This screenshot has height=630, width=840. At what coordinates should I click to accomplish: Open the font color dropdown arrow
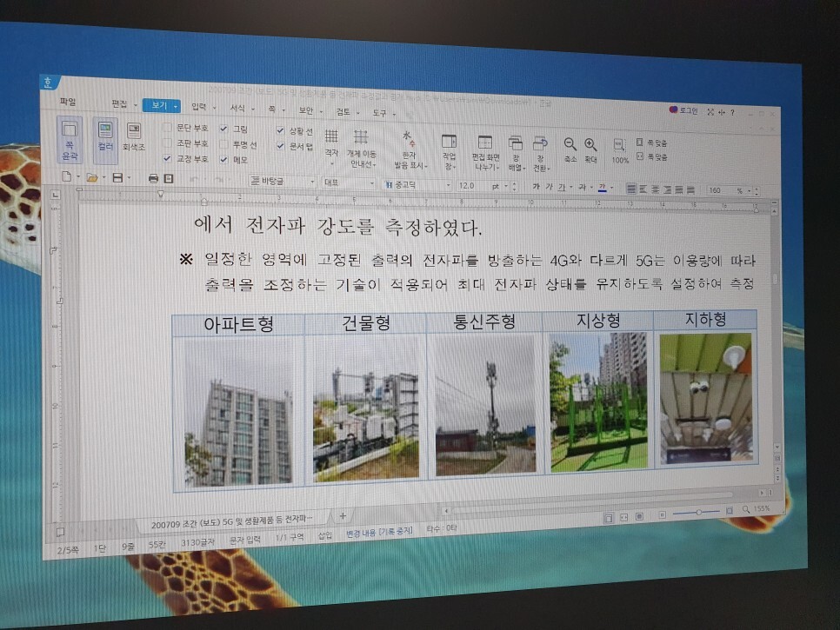tap(611, 188)
